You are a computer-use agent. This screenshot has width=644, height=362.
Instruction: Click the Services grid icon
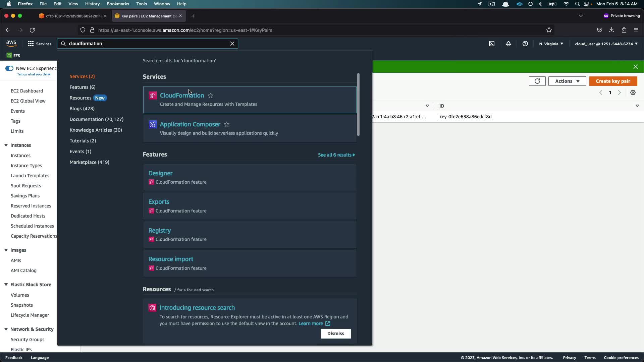[x=31, y=44]
